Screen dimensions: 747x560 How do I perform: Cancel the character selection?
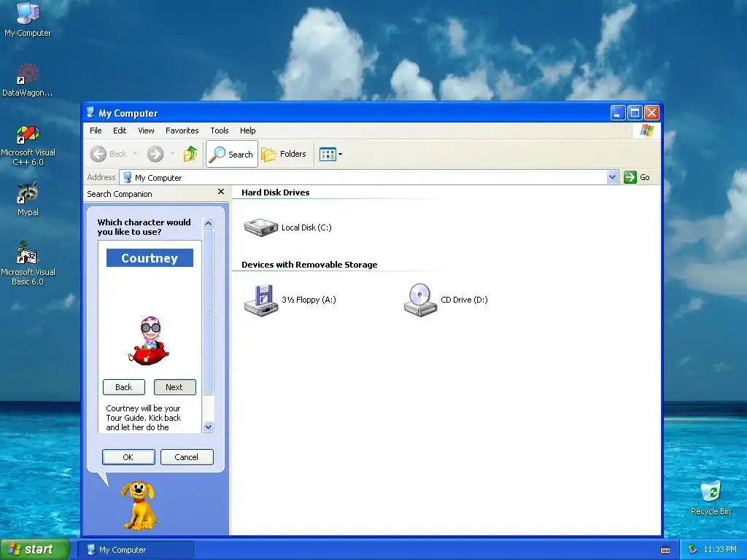click(x=187, y=457)
